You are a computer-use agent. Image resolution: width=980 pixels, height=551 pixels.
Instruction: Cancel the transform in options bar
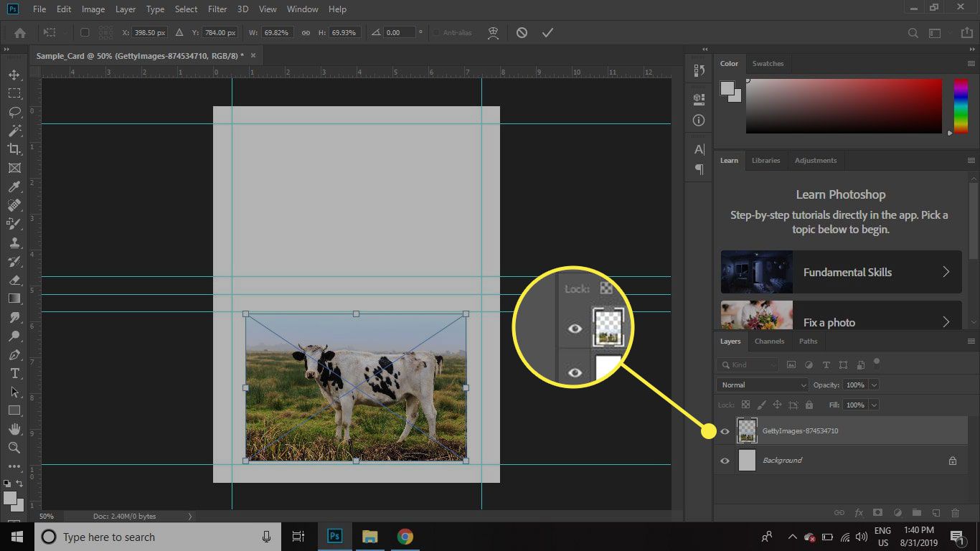click(522, 33)
